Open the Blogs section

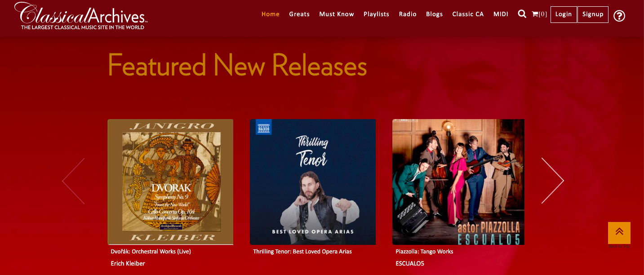(x=434, y=14)
